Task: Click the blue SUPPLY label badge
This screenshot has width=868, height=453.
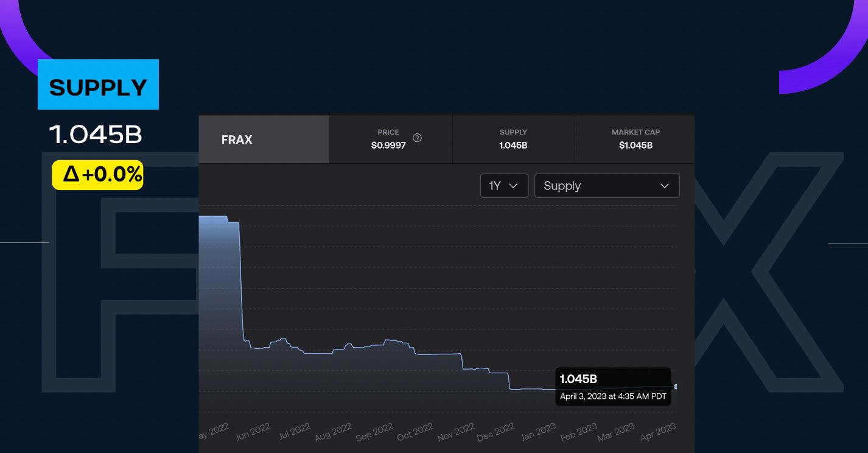Action: pyautogui.click(x=98, y=85)
